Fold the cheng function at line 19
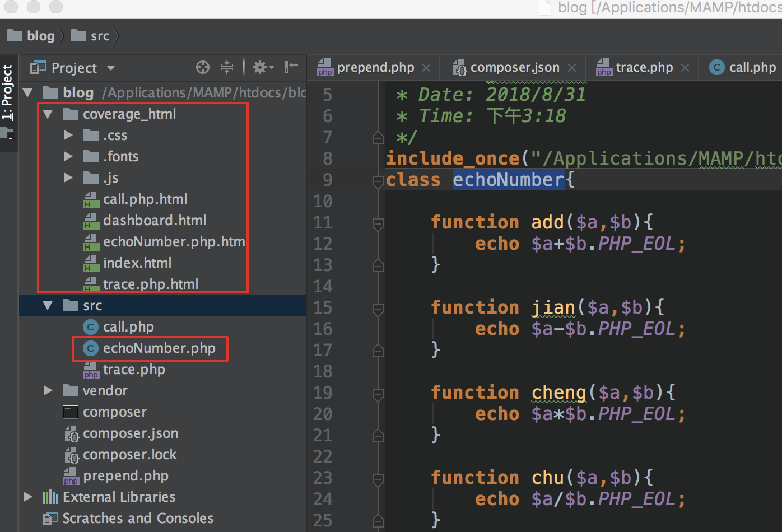Image resolution: width=782 pixels, height=532 pixels. pos(378,393)
